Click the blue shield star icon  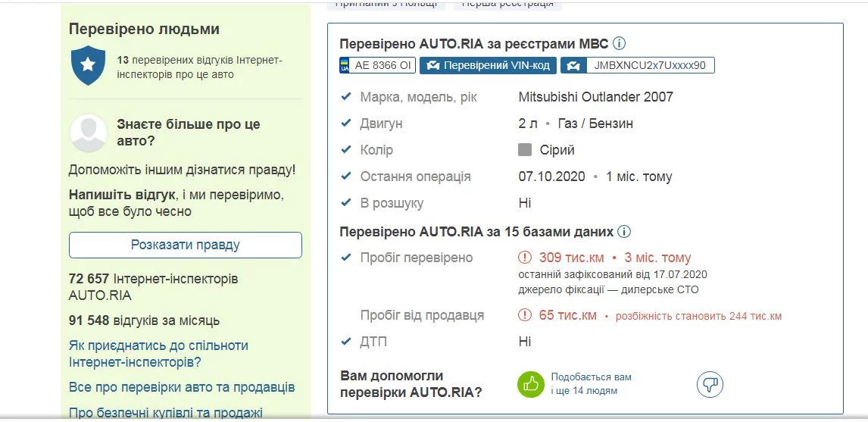point(88,66)
